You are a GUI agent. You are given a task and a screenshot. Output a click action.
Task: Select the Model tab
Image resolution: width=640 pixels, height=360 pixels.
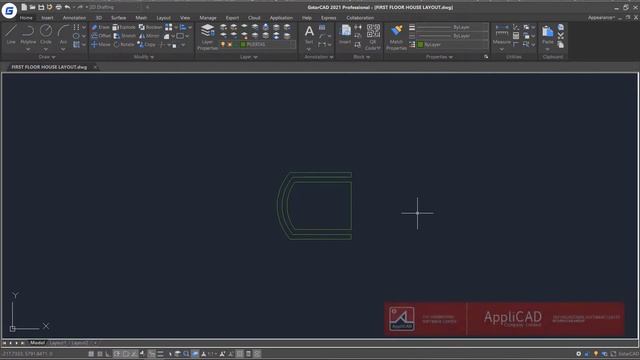(x=37, y=343)
